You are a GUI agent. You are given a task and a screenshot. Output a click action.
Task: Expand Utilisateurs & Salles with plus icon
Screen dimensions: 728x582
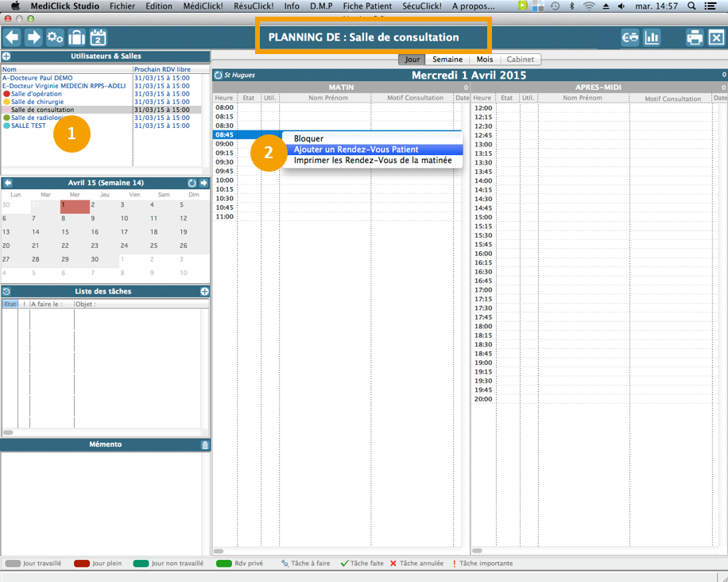click(6, 56)
